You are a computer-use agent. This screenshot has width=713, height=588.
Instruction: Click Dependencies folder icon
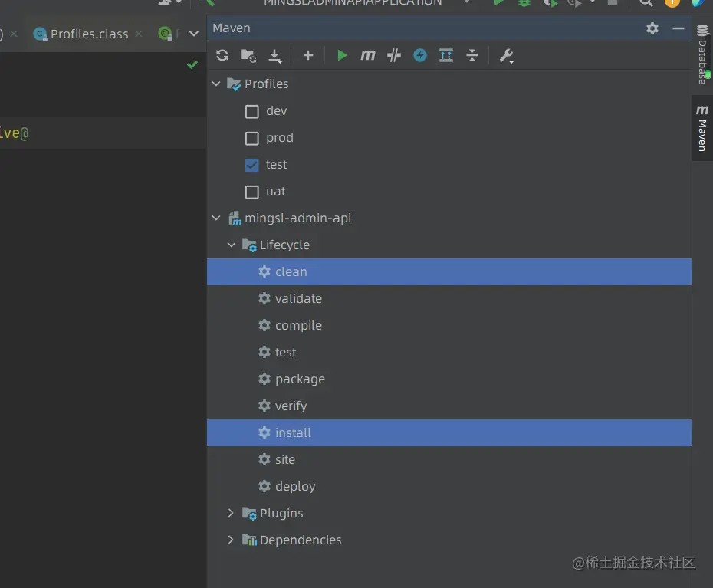(x=249, y=540)
